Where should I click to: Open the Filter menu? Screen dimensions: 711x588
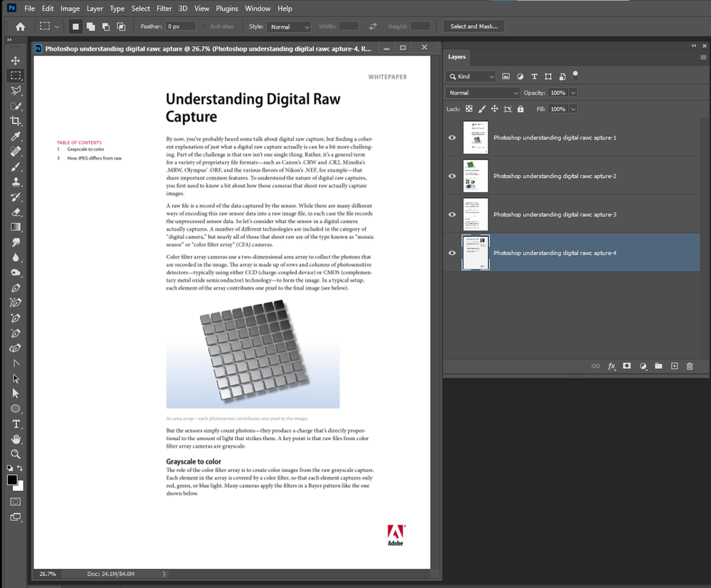[x=164, y=9]
